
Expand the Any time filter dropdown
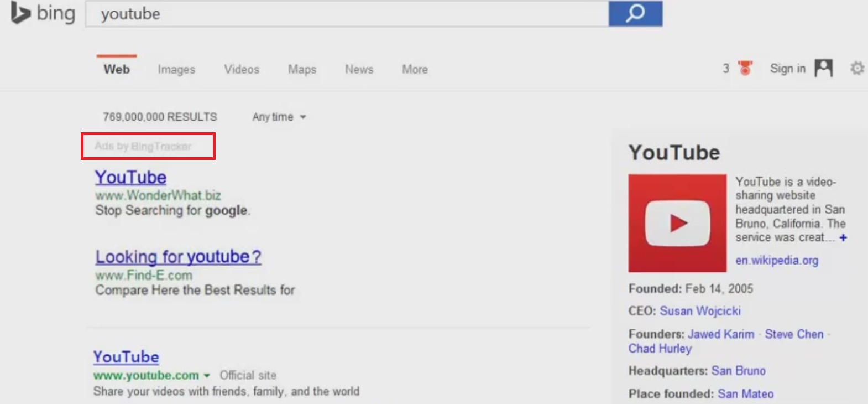(x=279, y=117)
